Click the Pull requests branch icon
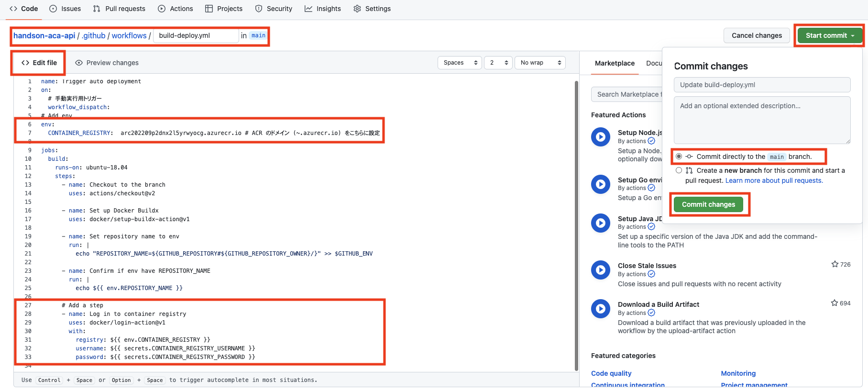This screenshot has width=868, height=392. pos(97,9)
